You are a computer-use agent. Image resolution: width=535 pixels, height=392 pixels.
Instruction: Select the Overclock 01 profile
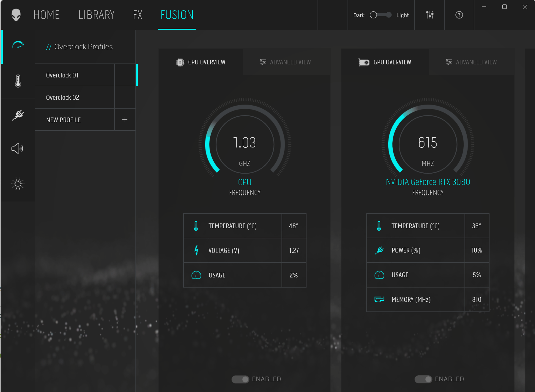(62, 75)
